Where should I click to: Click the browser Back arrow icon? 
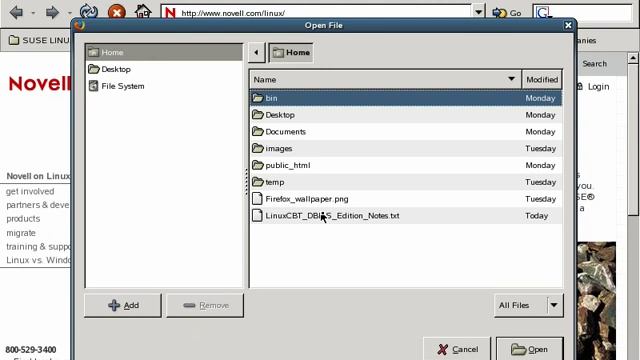pos(16,12)
